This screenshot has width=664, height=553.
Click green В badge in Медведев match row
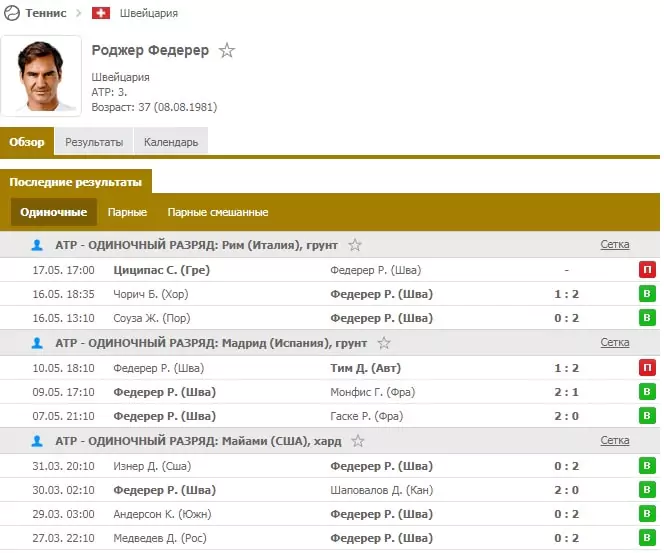point(647,538)
